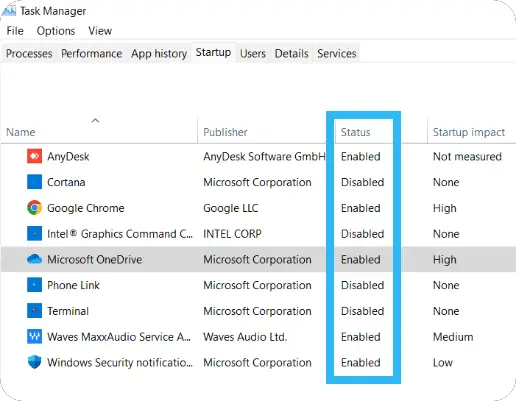Switch to the Performance tab
This screenshot has width=516, height=401.
tap(91, 53)
